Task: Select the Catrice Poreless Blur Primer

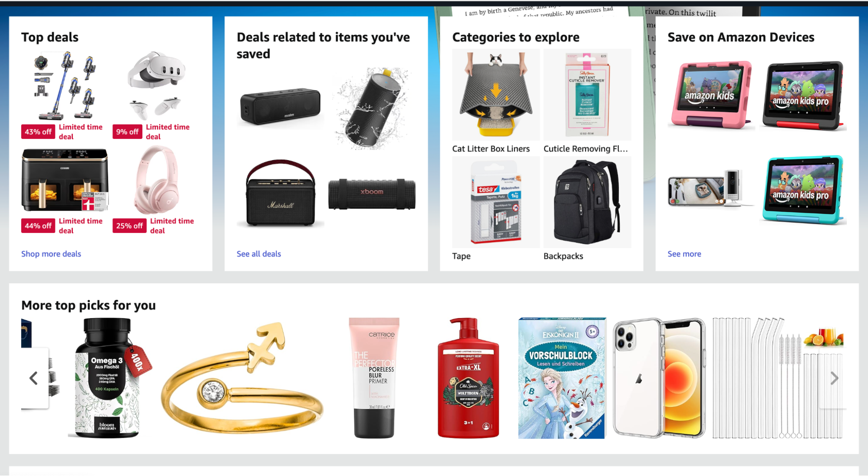Action: pyautogui.click(x=374, y=378)
